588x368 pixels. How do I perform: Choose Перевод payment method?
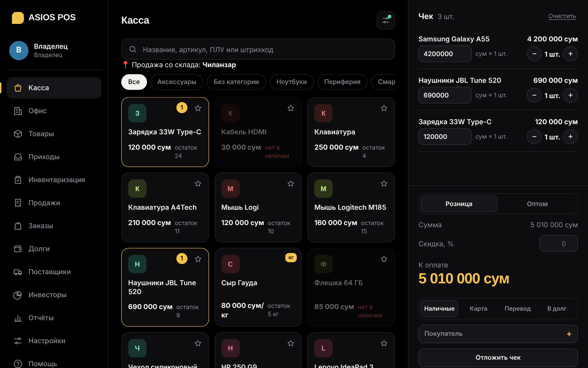click(x=518, y=309)
